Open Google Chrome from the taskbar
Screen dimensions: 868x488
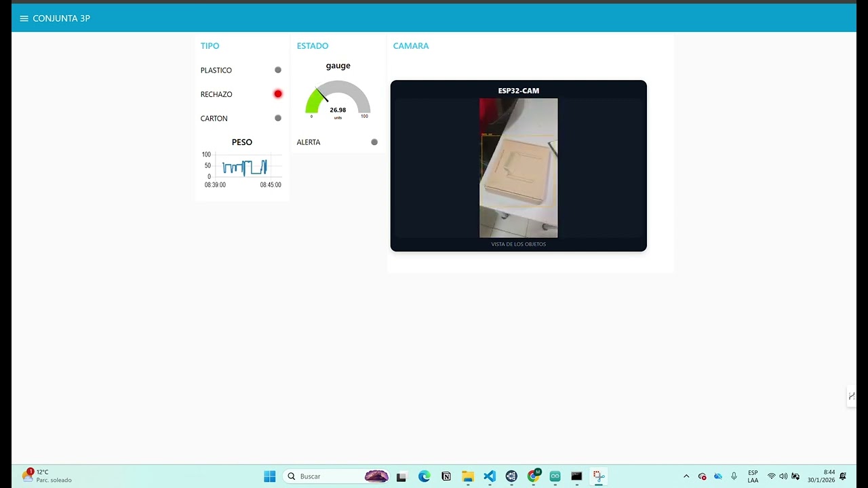click(534, 476)
